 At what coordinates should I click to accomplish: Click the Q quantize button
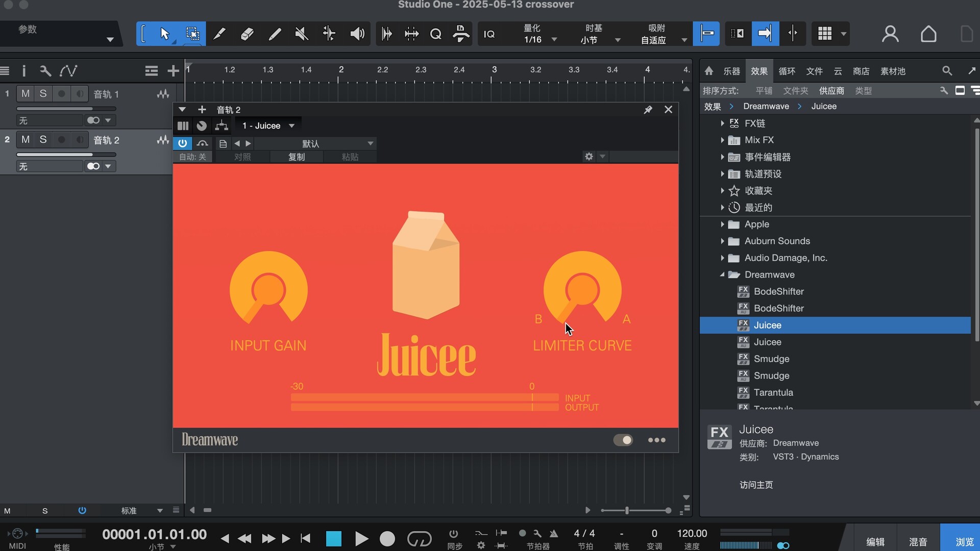435,34
